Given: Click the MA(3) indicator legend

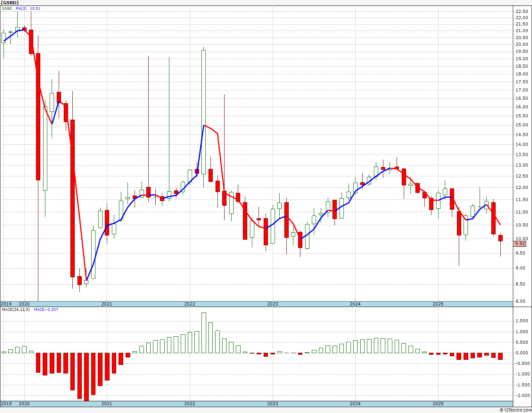Looking at the screenshot, I should 22,8.
